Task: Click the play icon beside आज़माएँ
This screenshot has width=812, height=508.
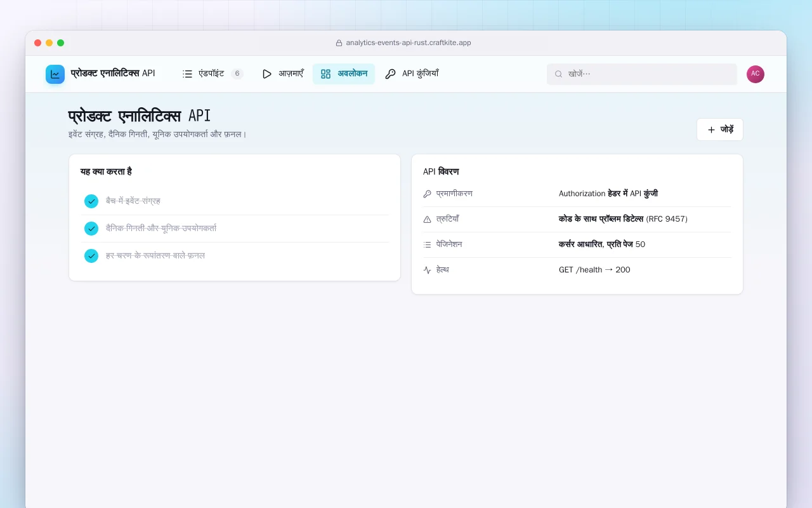Action: point(267,74)
